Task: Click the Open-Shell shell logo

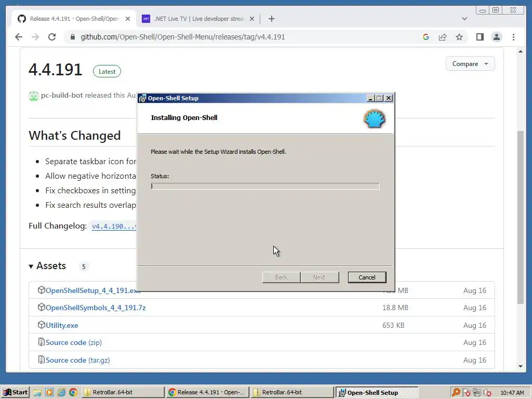Action: [x=375, y=118]
